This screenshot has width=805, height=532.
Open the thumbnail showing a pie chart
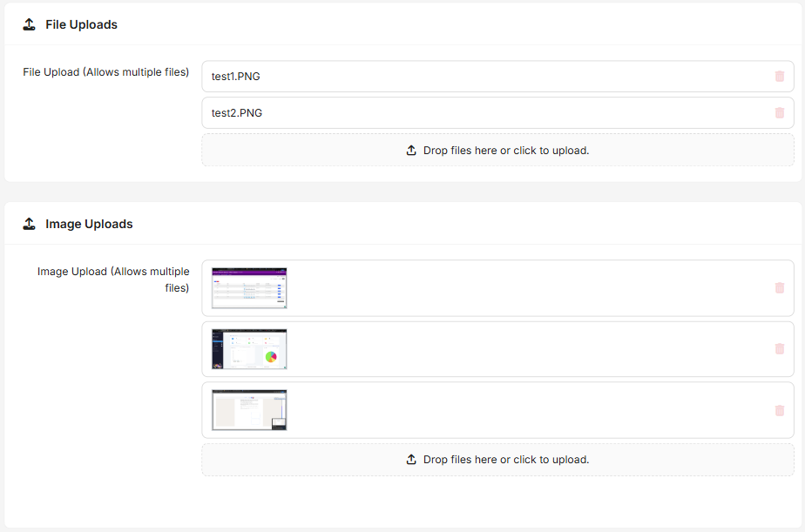click(249, 349)
